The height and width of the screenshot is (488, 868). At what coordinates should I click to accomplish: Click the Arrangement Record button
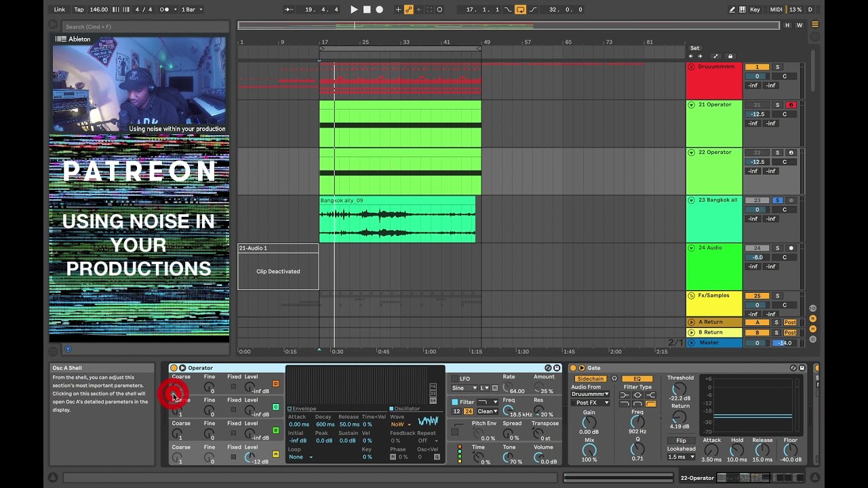tap(379, 9)
